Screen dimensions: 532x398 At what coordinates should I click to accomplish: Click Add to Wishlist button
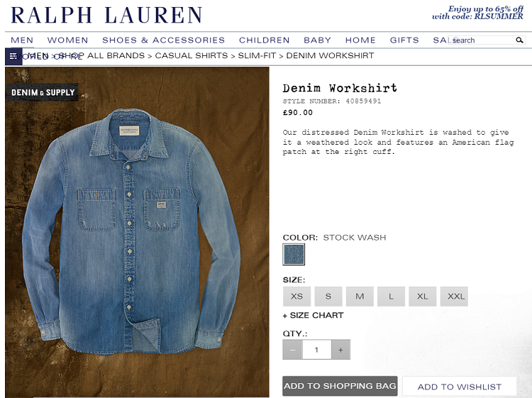pos(460,387)
